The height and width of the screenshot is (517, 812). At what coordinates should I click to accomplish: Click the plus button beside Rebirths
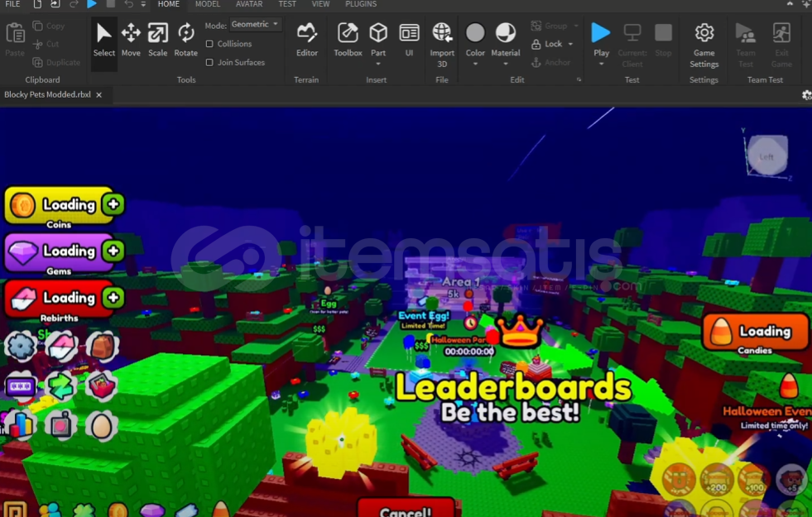click(x=113, y=298)
